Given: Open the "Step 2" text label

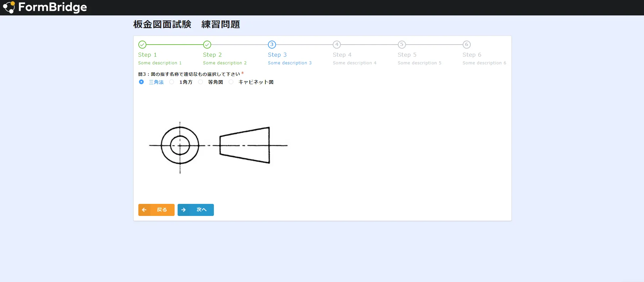Looking at the screenshot, I should point(212,55).
